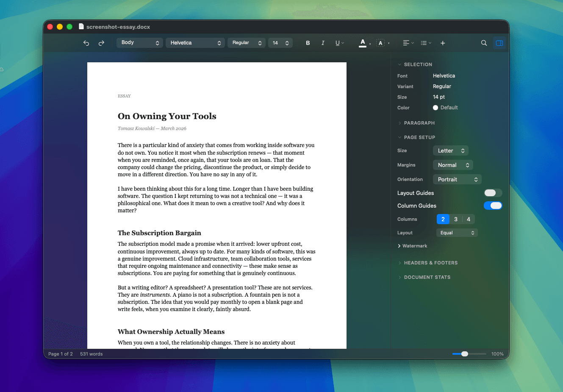Open the Helvetica font dropdown

195,43
